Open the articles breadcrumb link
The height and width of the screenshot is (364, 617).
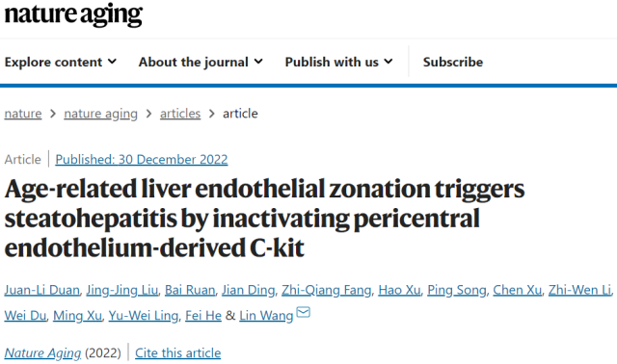click(x=180, y=114)
